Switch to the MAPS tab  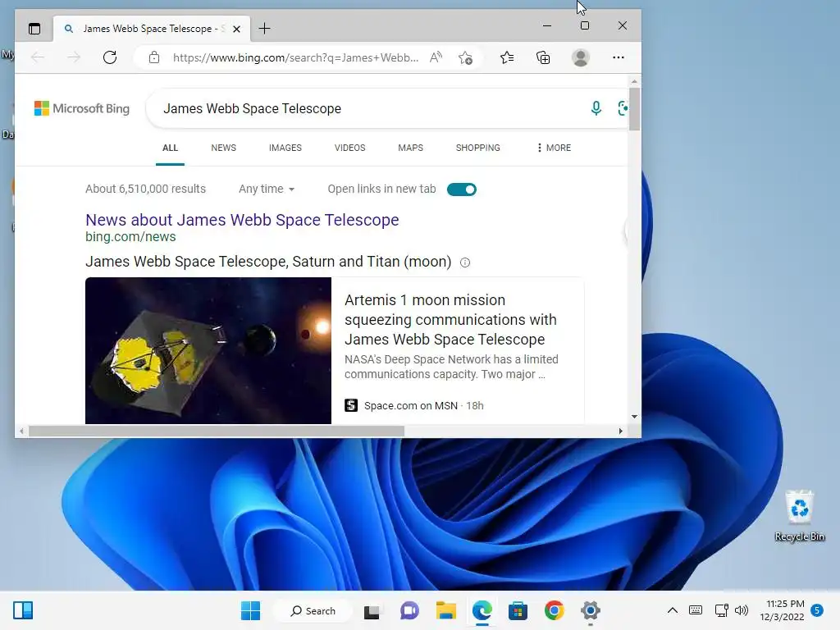point(410,148)
